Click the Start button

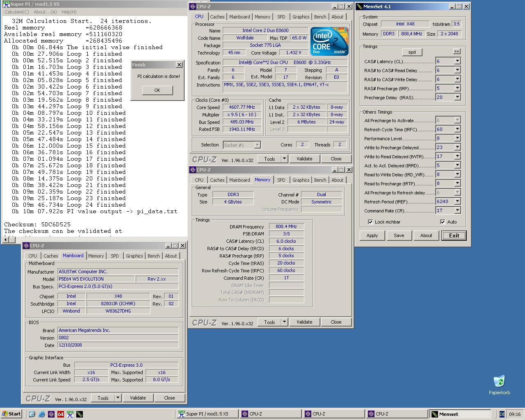click(11, 414)
